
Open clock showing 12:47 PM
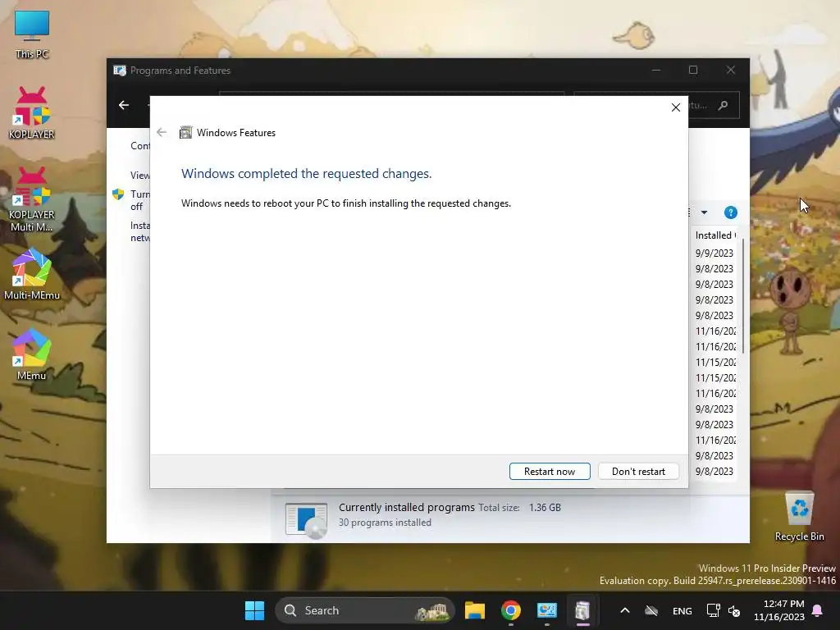pyautogui.click(x=779, y=610)
